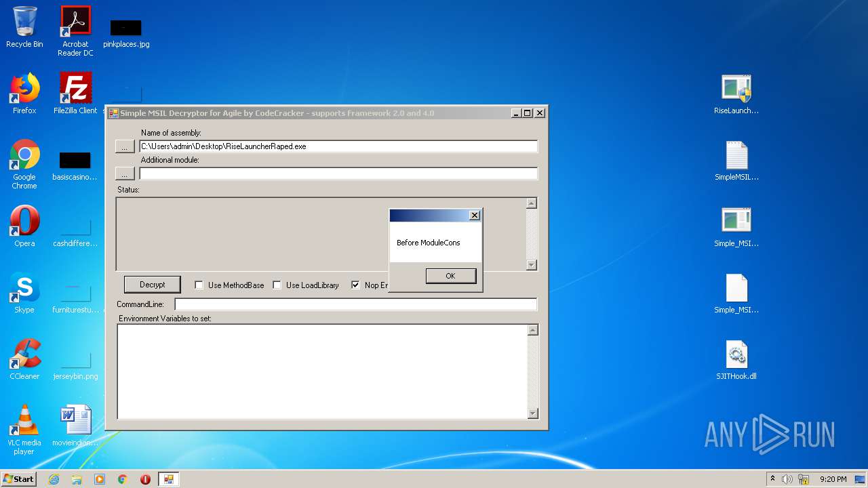This screenshot has height=488, width=868.
Task: Select RiseLaunch executable on desktop
Action: coord(736,94)
